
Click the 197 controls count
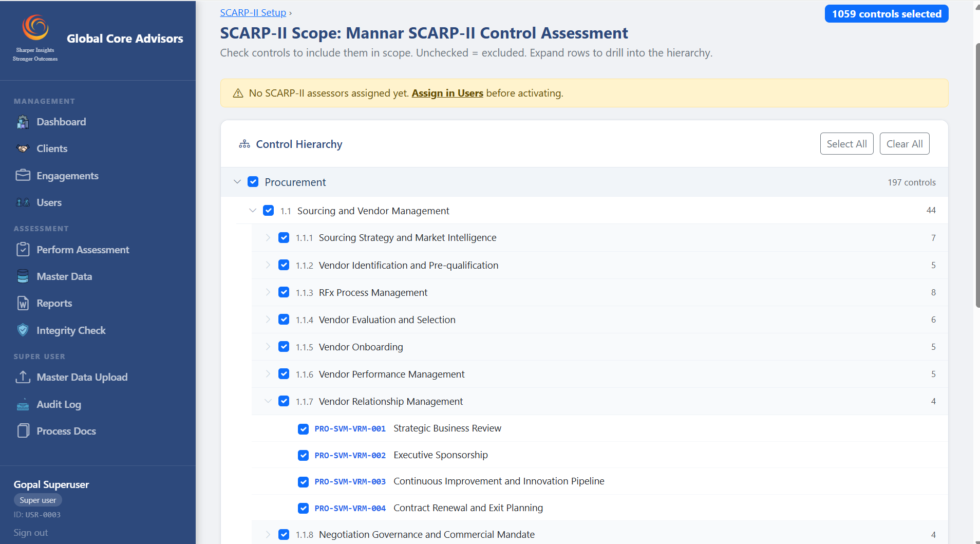tap(912, 182)
